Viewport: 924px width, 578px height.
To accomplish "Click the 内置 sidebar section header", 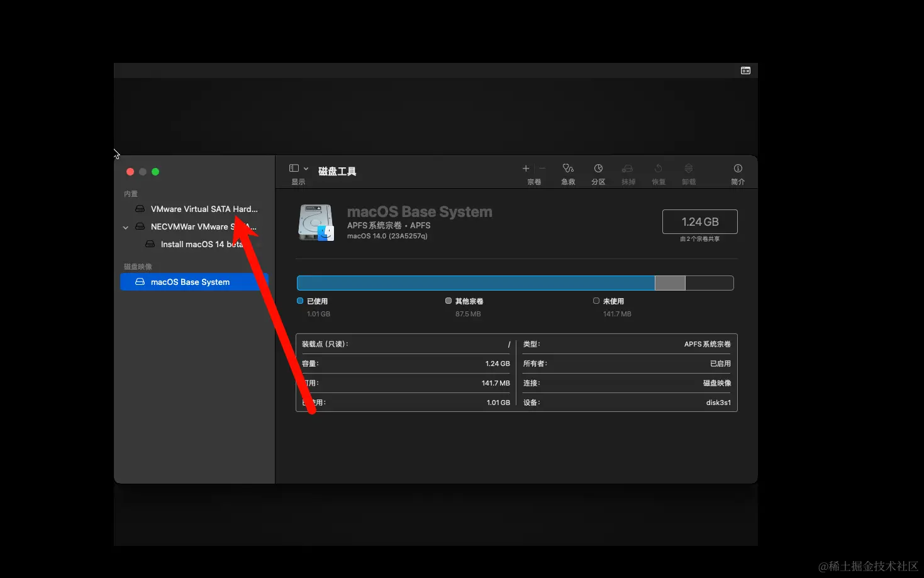I will pyautogui.click(x=131, y=194).
